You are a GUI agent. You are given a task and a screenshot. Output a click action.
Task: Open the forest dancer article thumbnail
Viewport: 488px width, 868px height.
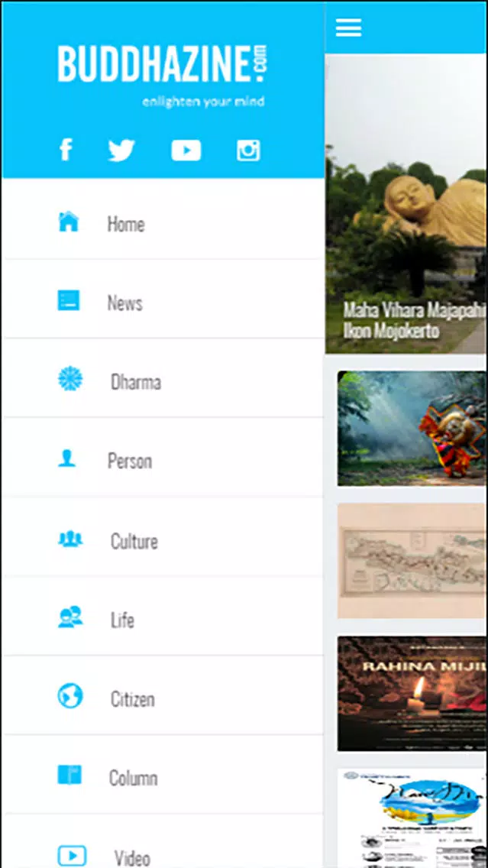(x=412, y=429)
